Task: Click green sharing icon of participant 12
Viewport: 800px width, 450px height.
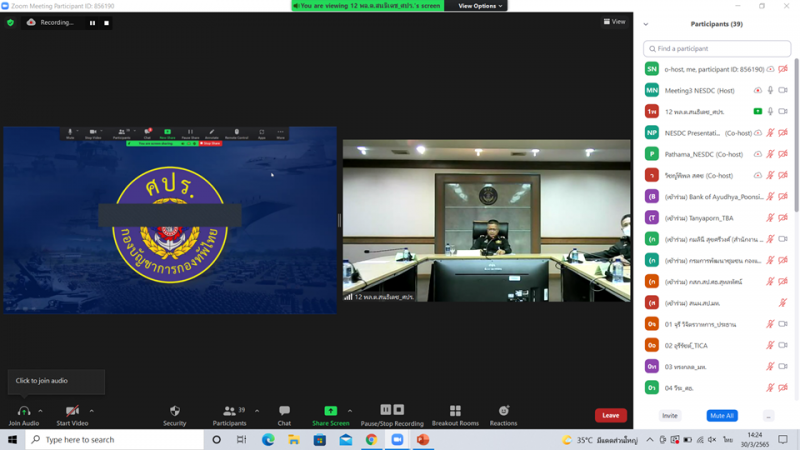Action: tap(758, 111)
